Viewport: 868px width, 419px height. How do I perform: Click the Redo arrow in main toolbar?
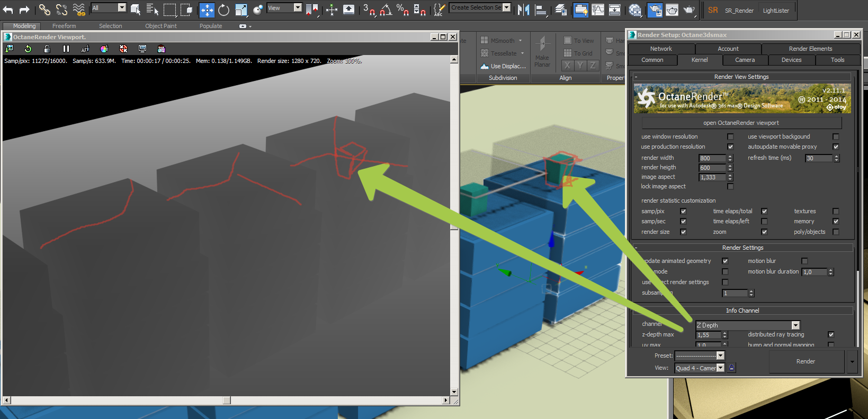click(24, 10)
